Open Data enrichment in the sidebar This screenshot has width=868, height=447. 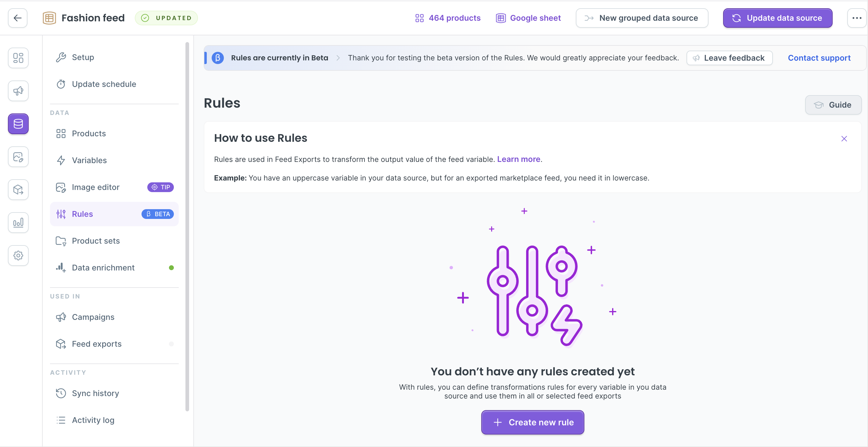[103, 267]
